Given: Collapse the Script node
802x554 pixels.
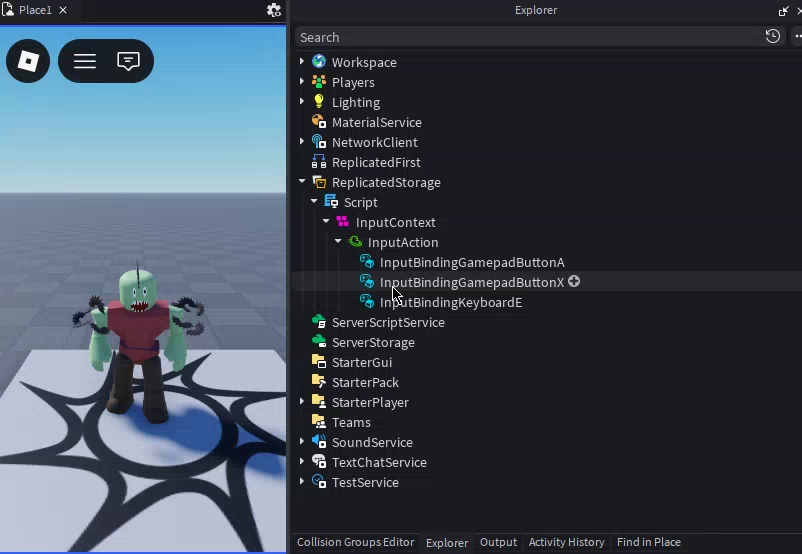Looking at the screenshot, I should pyautogui.click(x=314, y=202).
